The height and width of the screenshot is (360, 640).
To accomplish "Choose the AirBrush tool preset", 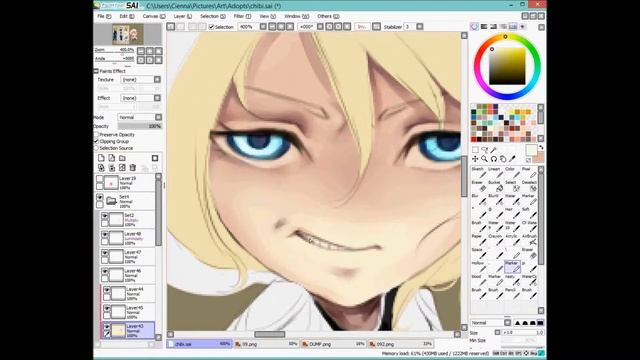I will [x=529, y=240].
